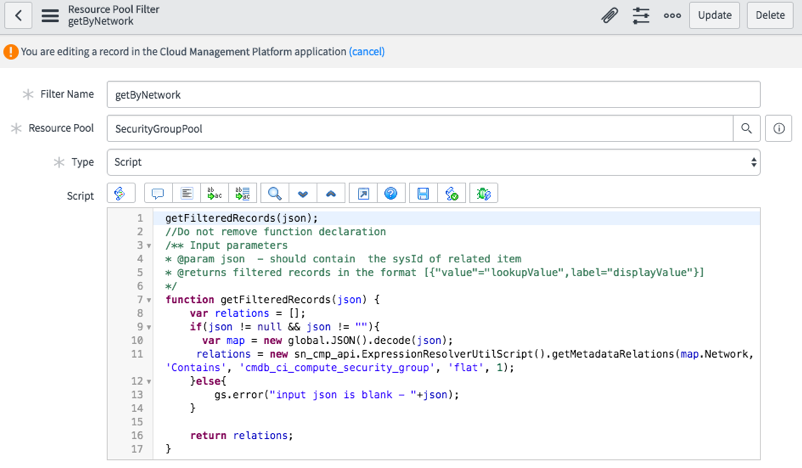Toggle comment on the script line

tap(158, 193)
